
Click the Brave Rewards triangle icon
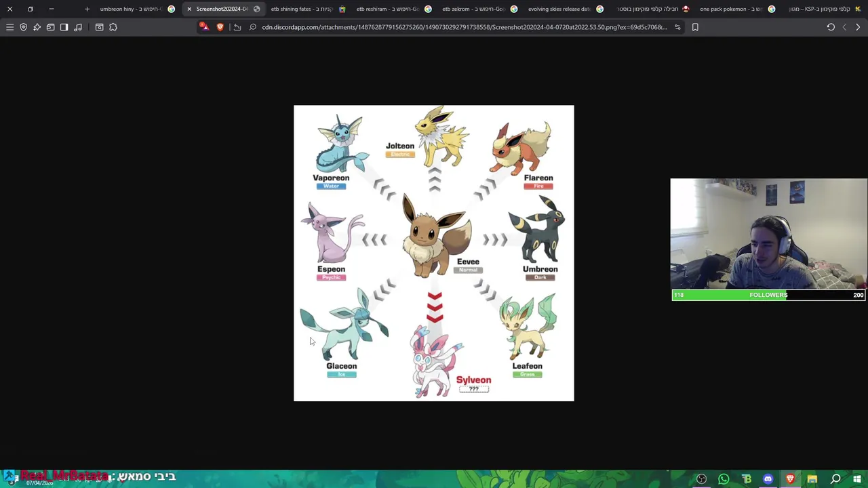(203, 27)
